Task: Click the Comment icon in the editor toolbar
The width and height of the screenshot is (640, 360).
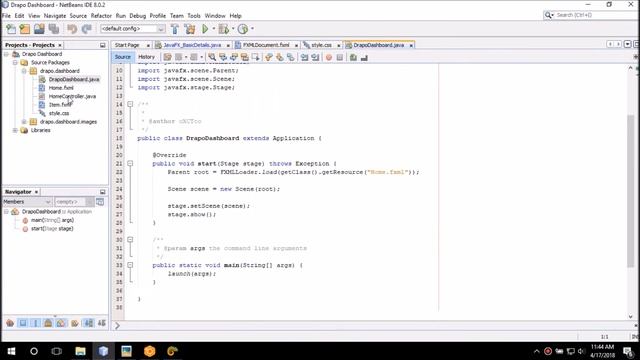Action: click(x=353, y=58)
